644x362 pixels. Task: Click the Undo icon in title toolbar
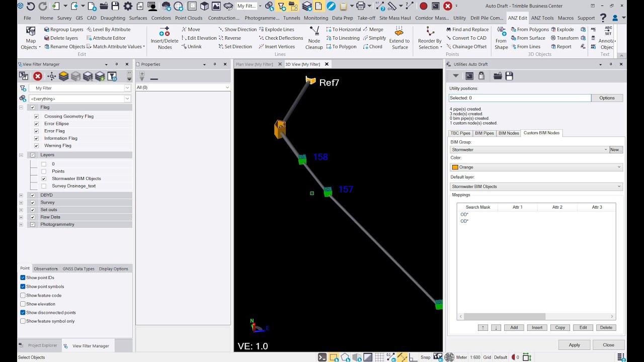31,6
